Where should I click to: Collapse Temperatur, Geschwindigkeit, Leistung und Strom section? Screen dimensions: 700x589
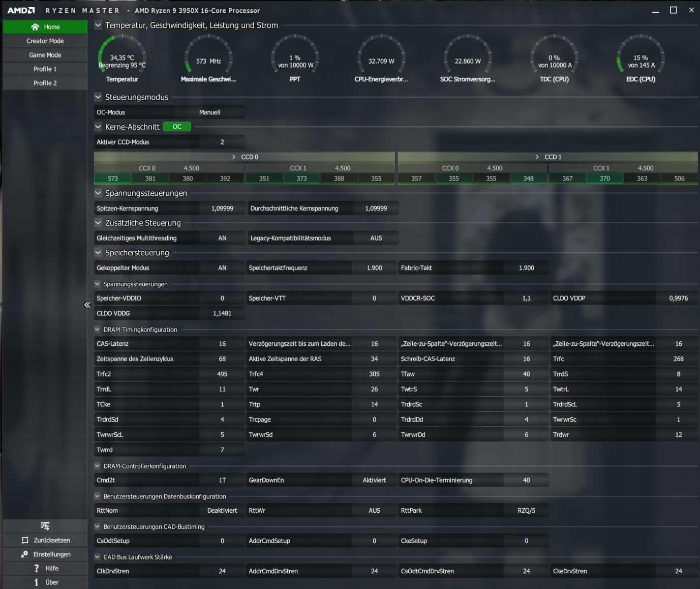pyautogui.click(x=98, y=25)
